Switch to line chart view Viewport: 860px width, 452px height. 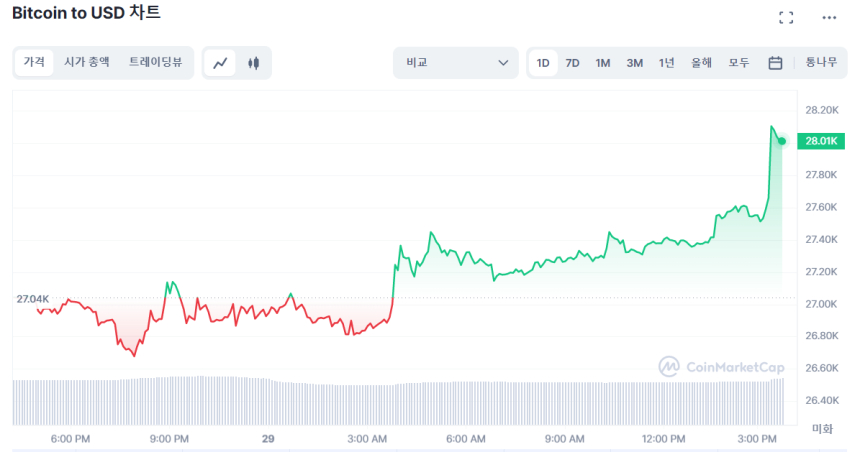coord(220,63)
